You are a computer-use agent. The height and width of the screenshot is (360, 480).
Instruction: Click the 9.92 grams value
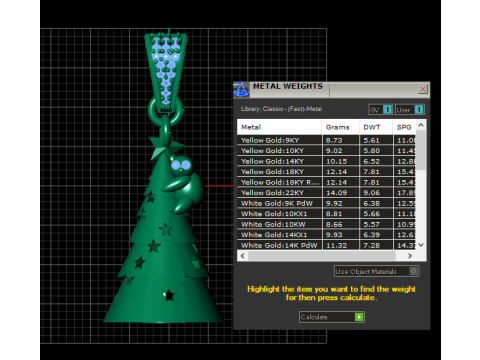334,203
